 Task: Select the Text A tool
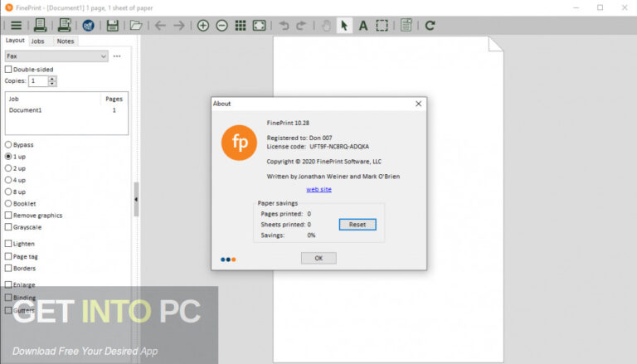tap(363, 26)
